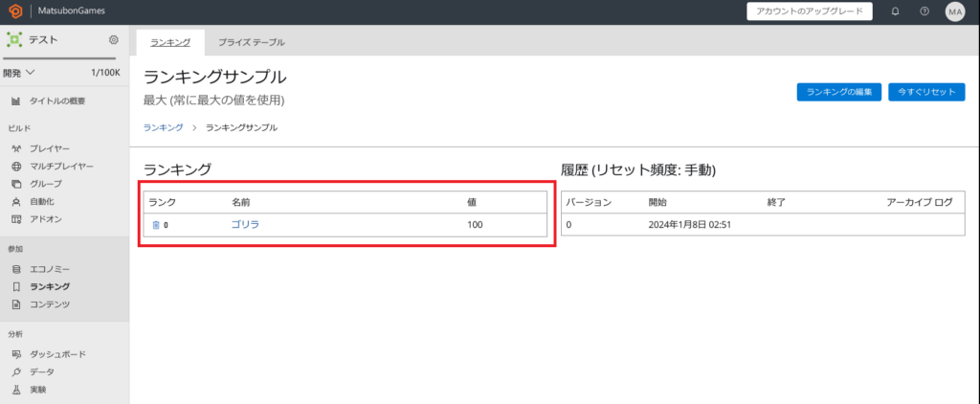The height and width of the screenshot is (404, 980).
Task: Expand the 開発 environment dropdown
Action: (x=19, y=73)
